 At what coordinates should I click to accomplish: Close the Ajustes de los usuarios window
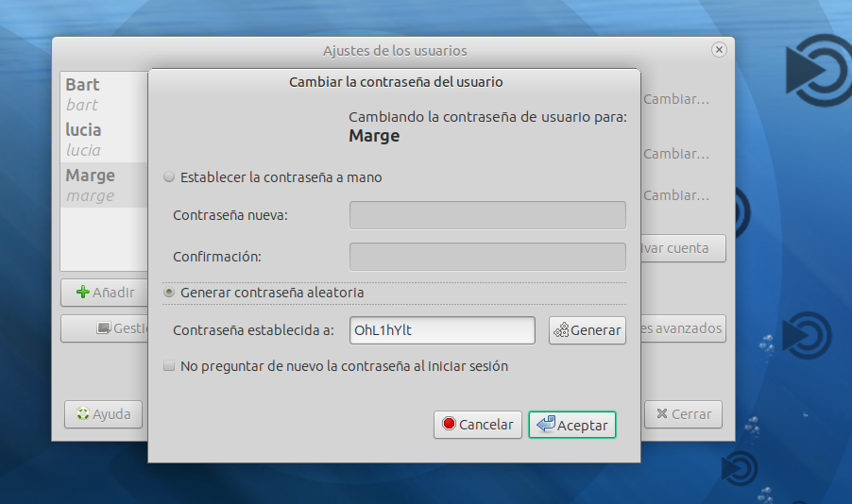coord(719,50)
